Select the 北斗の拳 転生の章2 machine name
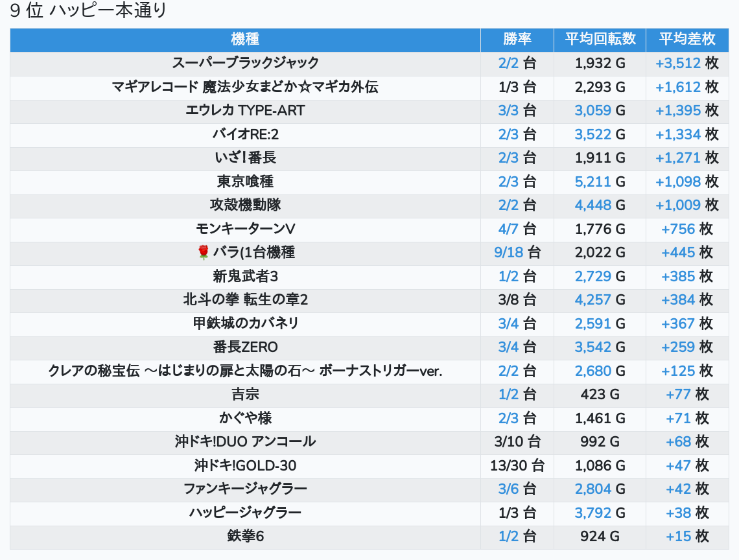Viewport: 739px width, 560px height. click(245, 299)
